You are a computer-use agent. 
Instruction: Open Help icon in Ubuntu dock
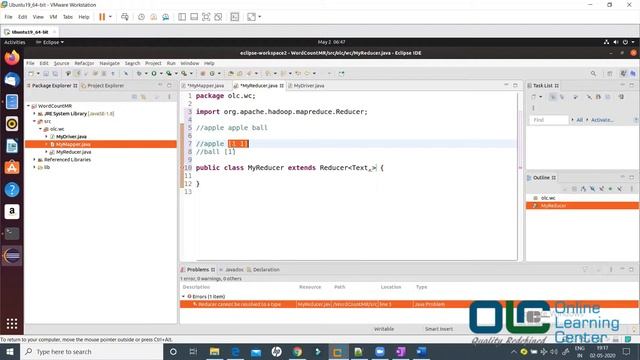point(12,190)
